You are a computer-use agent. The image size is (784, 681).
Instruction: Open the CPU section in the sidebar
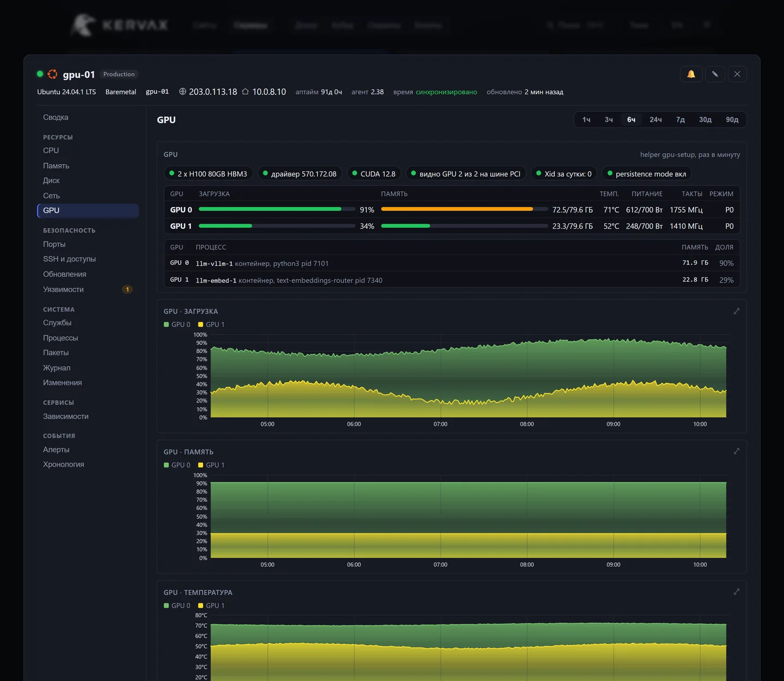(88, 150)
